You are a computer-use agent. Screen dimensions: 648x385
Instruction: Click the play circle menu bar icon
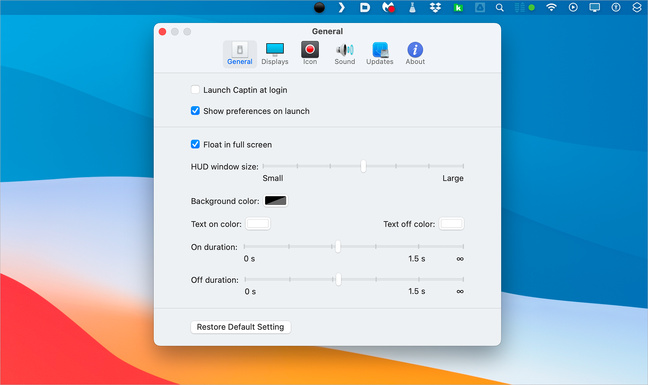point(573,7)
